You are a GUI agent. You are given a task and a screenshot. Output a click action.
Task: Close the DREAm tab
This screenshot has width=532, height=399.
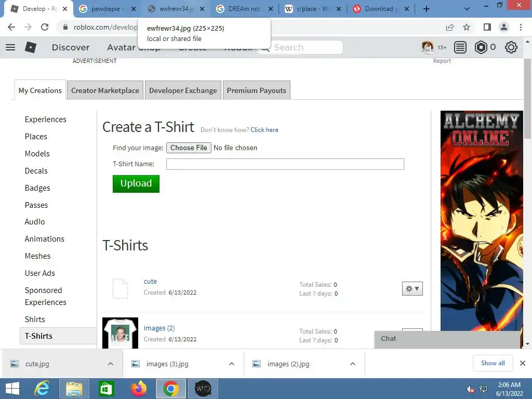coord(270,9)
